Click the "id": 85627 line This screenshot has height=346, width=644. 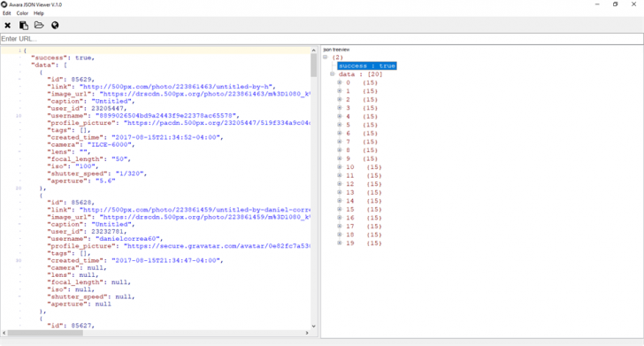click(71, 326)
